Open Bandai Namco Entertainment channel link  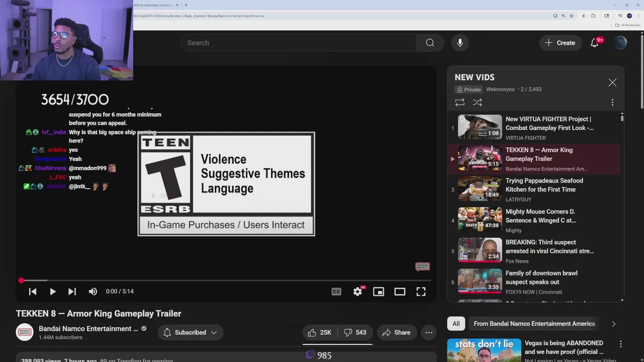(89, 328)
